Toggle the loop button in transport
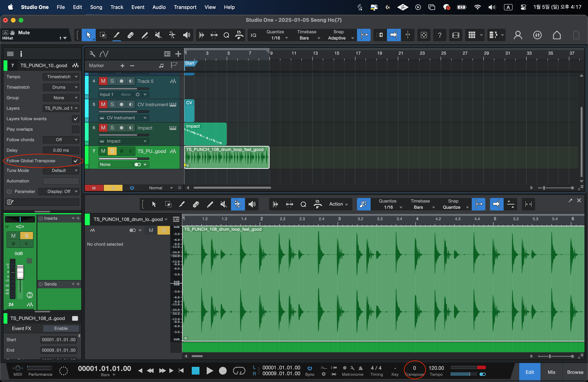The image size is (588, 382). 239,371
